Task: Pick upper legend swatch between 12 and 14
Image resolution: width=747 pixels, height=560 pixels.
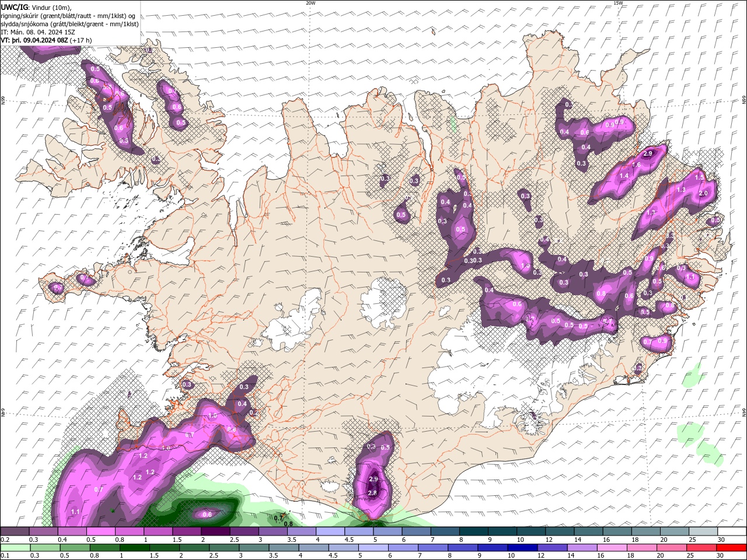Action: [560, 531]
